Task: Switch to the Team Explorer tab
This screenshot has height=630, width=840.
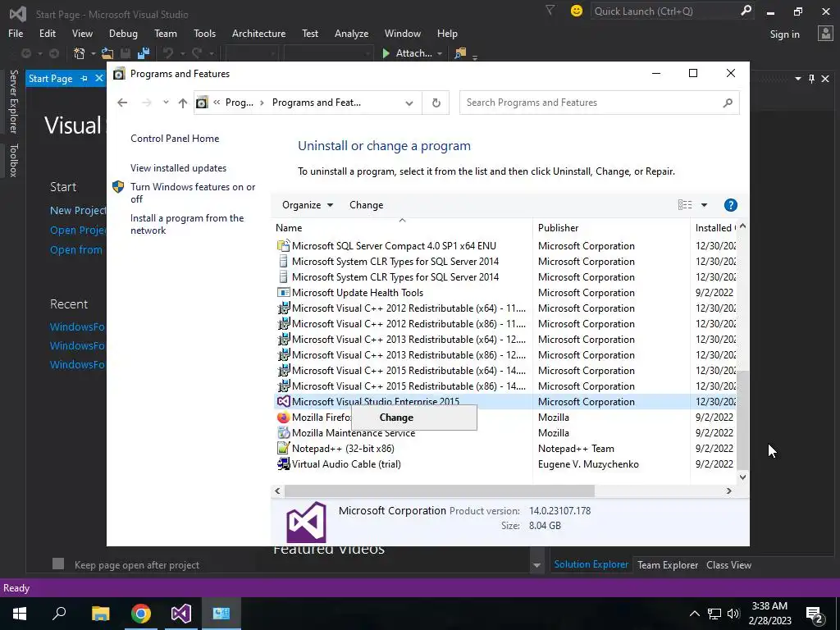Action: tap(668, 564)
